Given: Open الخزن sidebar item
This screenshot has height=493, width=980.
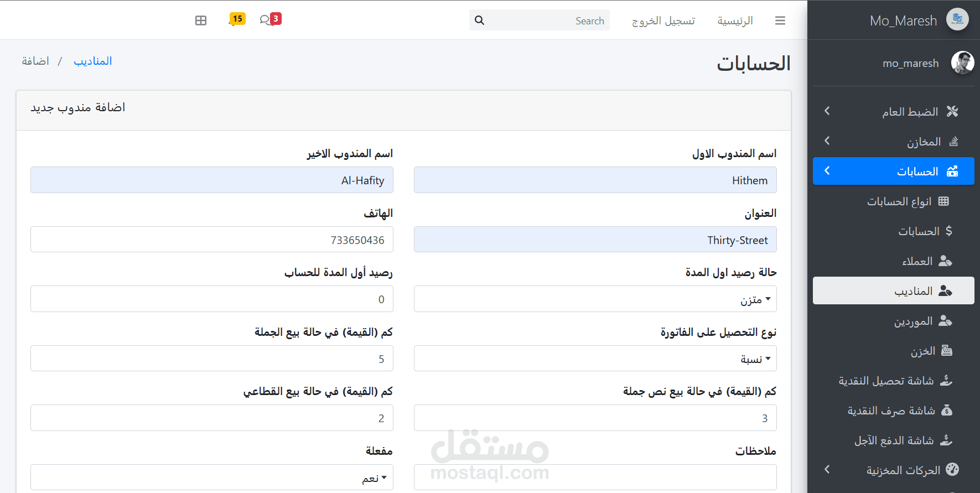Looking at the screenshot, I should tap(894, 351).
